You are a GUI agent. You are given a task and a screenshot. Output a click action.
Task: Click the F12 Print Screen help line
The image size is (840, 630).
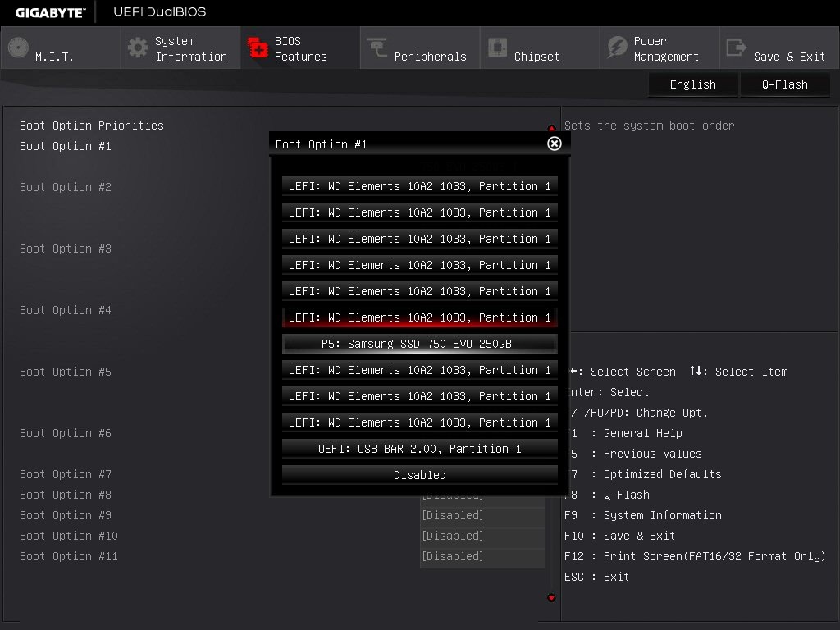point(695,557)
